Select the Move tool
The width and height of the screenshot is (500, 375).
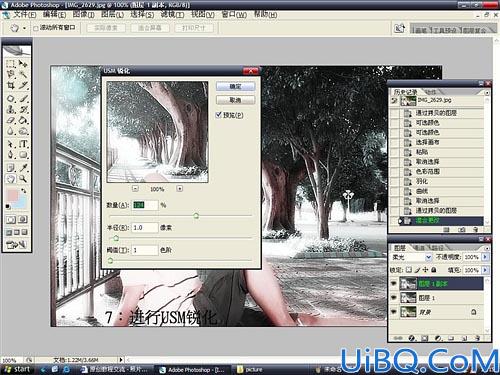pos(23,63)
